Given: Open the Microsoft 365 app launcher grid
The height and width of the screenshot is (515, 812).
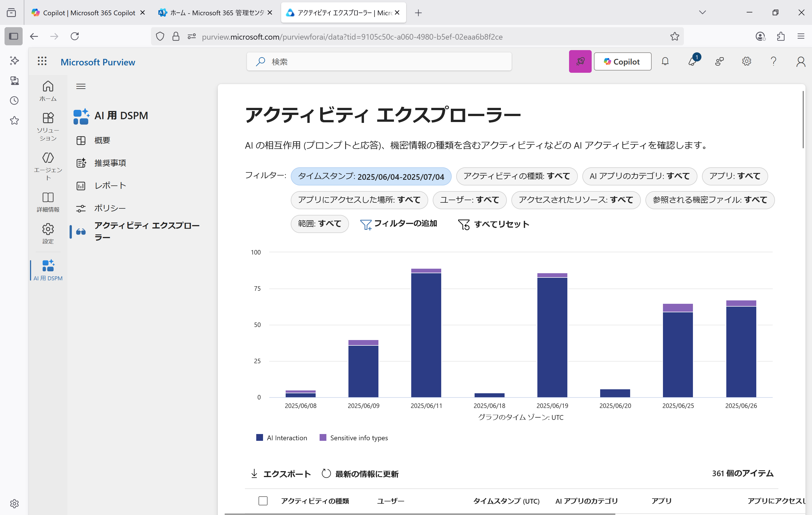Looking at the screenshot, I should (42, 61).
